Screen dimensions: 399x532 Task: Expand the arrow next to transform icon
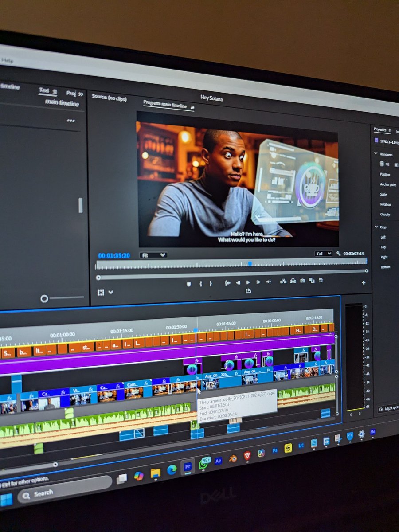click(110, 293)
